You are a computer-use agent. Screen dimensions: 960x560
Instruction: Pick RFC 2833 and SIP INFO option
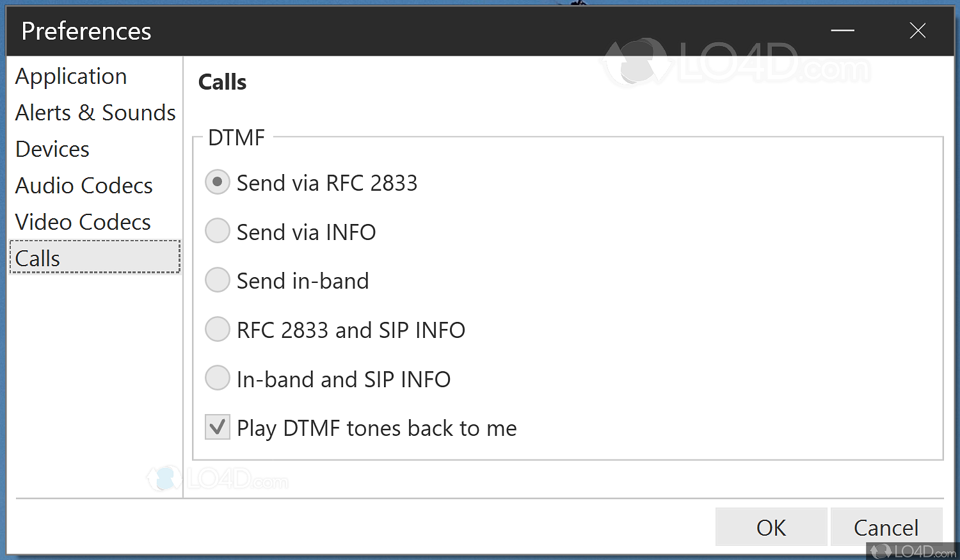(x=218, y=330)
